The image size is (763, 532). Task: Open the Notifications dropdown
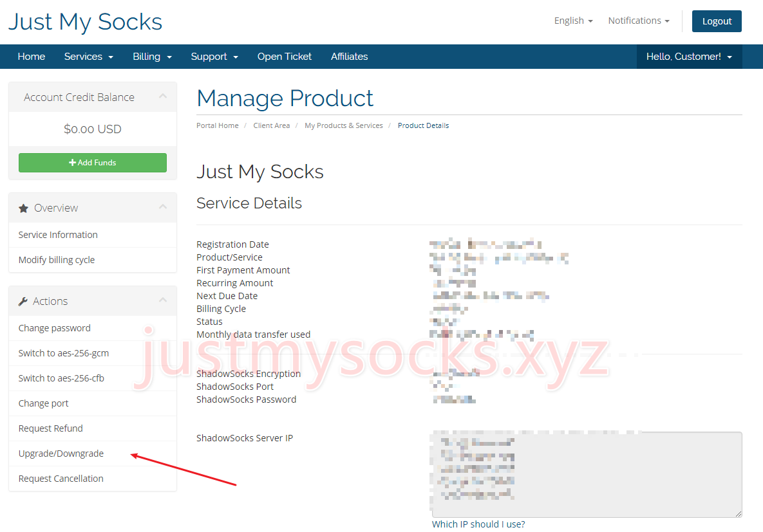(639, 21)
